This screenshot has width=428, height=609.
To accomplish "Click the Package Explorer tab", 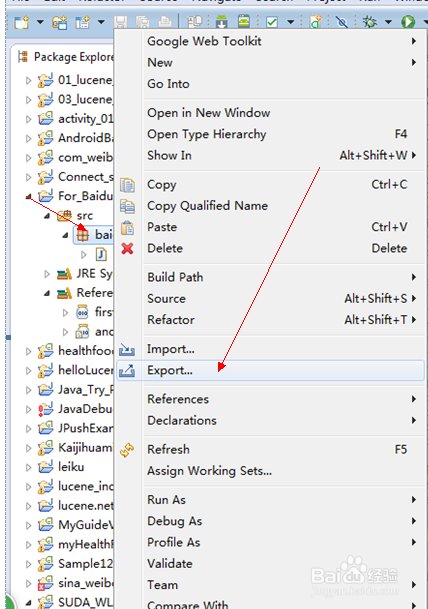I will tap(66, 57).
